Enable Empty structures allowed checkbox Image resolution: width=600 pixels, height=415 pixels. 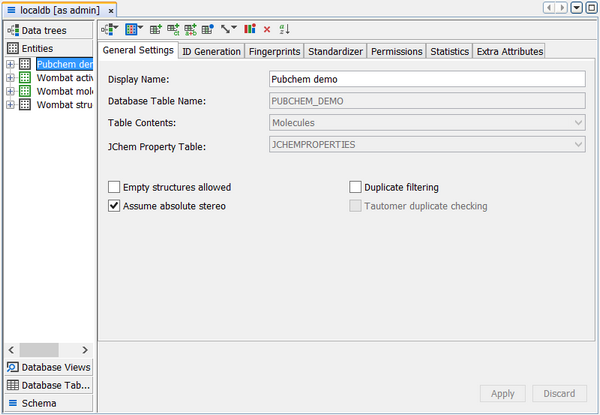click(x=114, y=187)
